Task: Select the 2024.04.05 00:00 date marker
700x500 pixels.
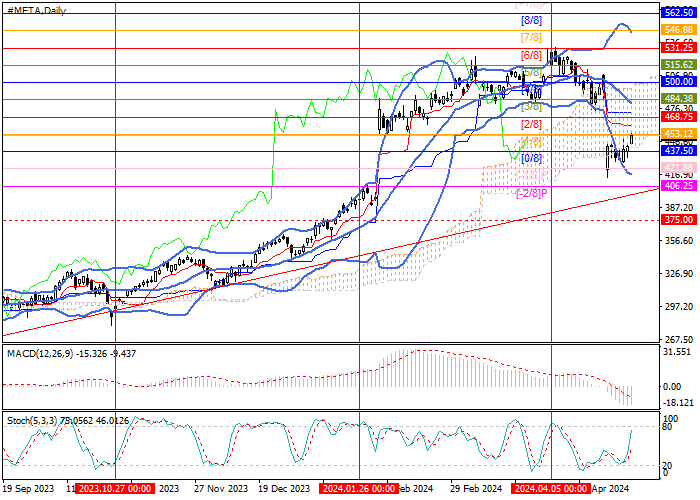Action: click(x=551, y=489)
